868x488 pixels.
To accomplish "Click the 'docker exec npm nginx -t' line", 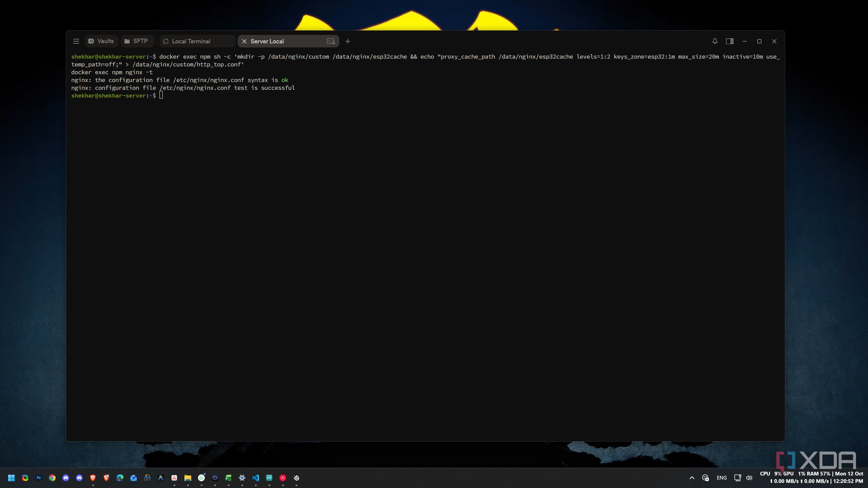I will pos(112,72).
